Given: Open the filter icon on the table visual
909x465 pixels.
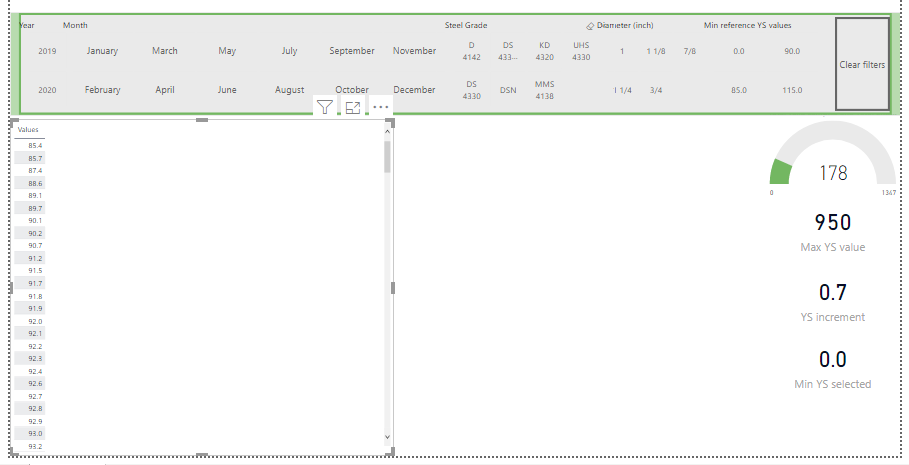Looking at the screenshot, I should tap(325, 107).
